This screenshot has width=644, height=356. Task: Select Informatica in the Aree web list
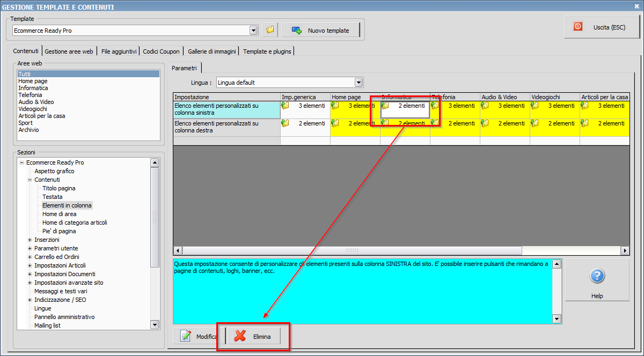[x=88, y=88]
